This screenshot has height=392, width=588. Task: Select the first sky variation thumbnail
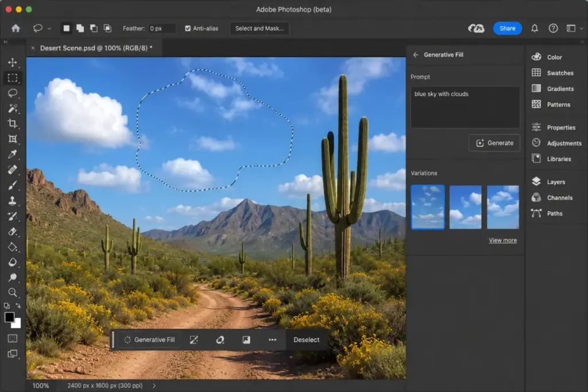(x=428, y=207)
